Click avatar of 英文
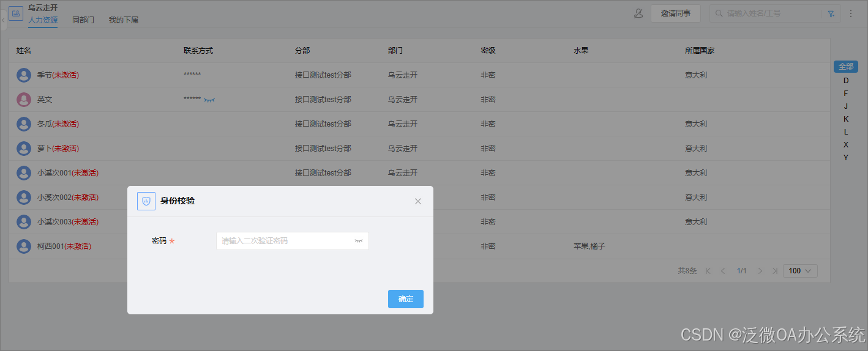 (x=24, y=100)
